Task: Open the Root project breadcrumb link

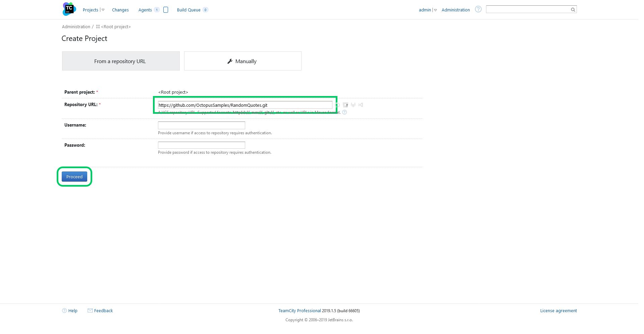Action: [x=116, y=27]
